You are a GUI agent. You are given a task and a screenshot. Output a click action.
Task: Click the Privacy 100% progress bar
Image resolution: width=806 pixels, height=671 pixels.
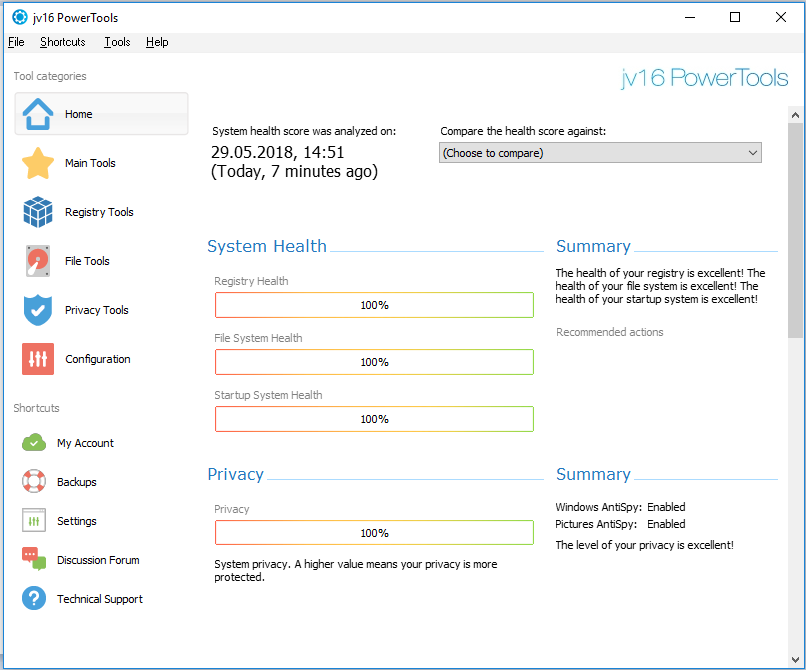[374, 533]
